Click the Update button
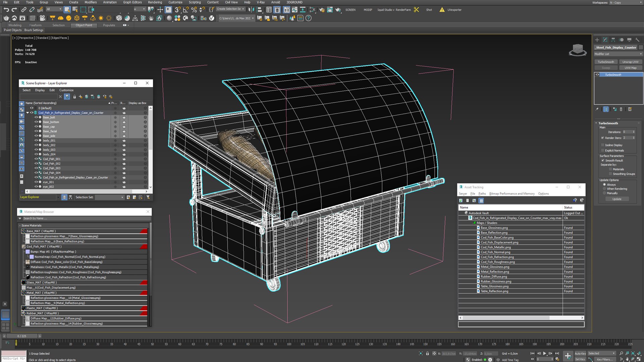 [617, 199]
